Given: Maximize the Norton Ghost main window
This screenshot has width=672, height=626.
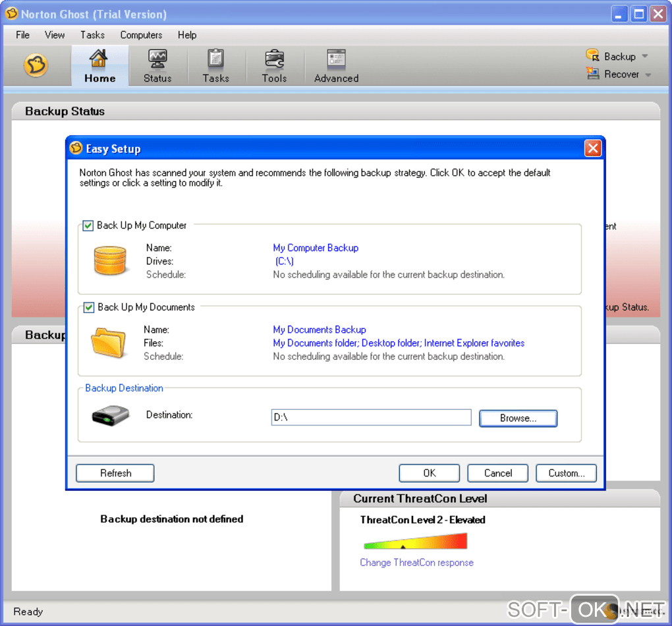Looking at the screenshot, I should 638,14.
